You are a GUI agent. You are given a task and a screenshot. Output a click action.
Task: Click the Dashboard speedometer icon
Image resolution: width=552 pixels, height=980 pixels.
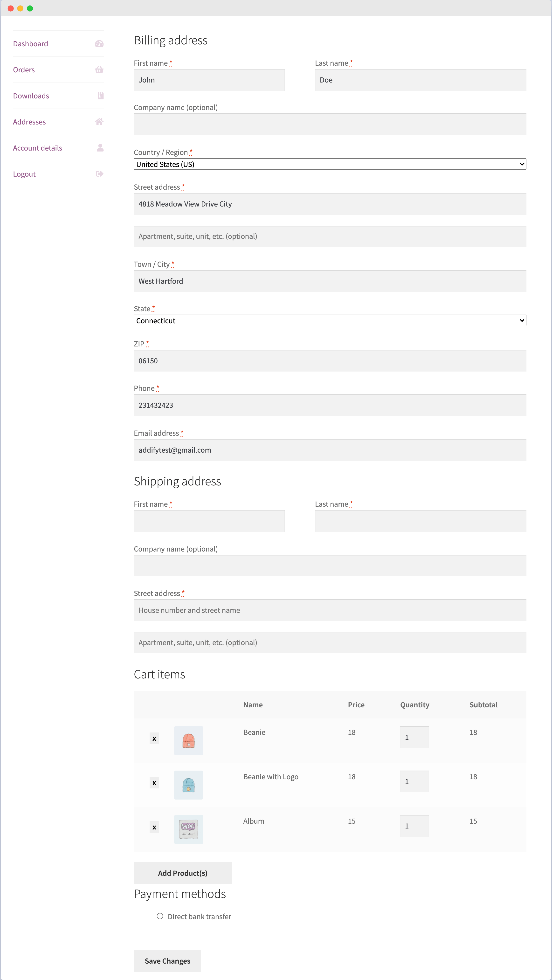(99, 43)
